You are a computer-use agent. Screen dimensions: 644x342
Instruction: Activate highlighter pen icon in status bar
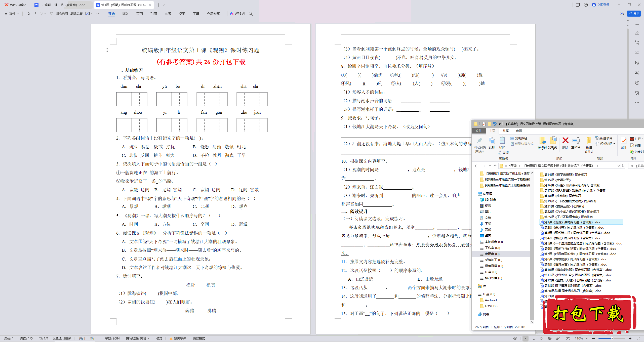pyautogui.click(x=558, y=338)
